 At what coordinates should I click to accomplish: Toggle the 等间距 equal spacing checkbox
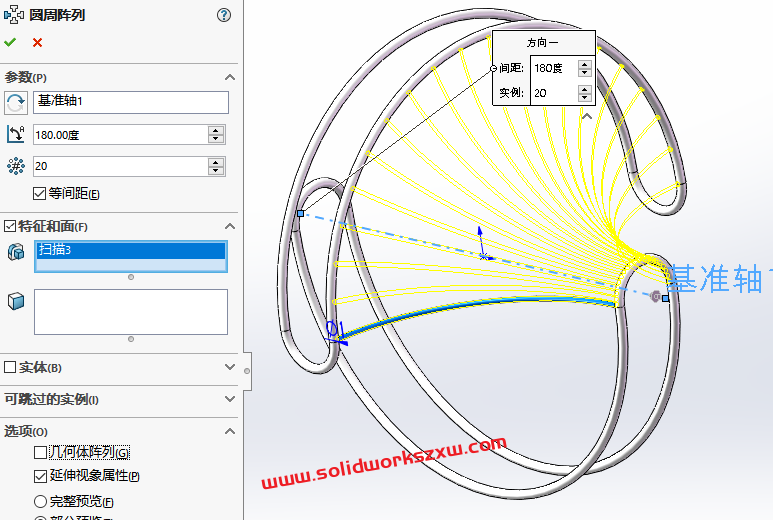(39, 193)
